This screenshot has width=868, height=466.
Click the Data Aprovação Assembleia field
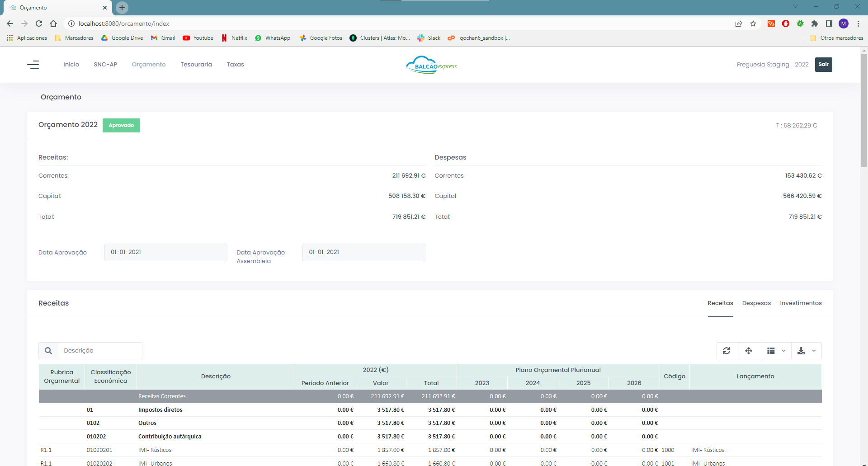[364, 252]
